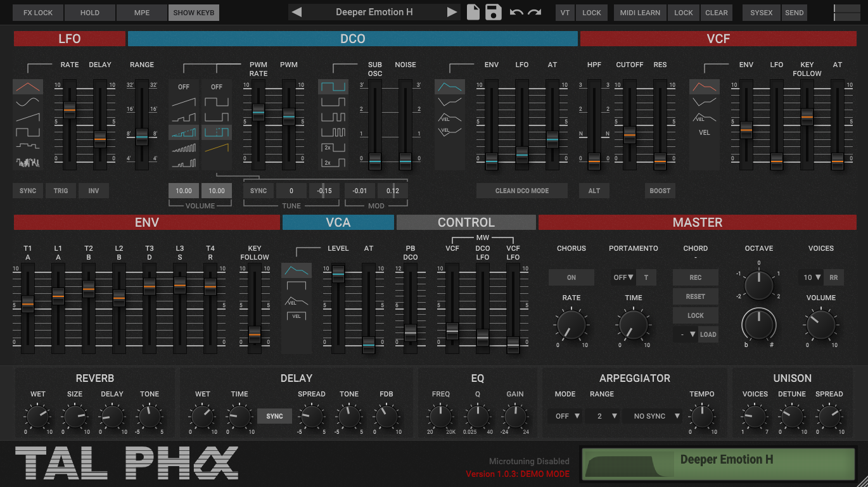The height and width of the screenshot is (487, 868).
Task: Expand the NO SYNC tempo dropdown
Action: click(657, 416)
